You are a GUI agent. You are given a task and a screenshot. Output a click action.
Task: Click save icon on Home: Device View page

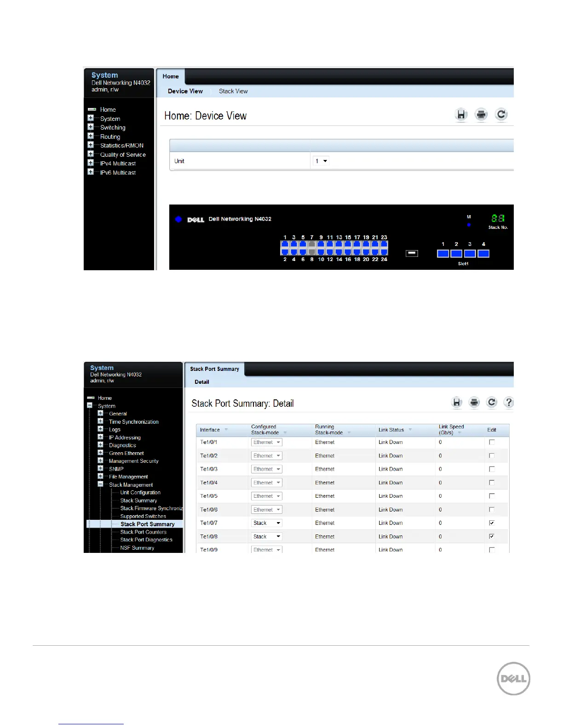[x=461, y=114]
